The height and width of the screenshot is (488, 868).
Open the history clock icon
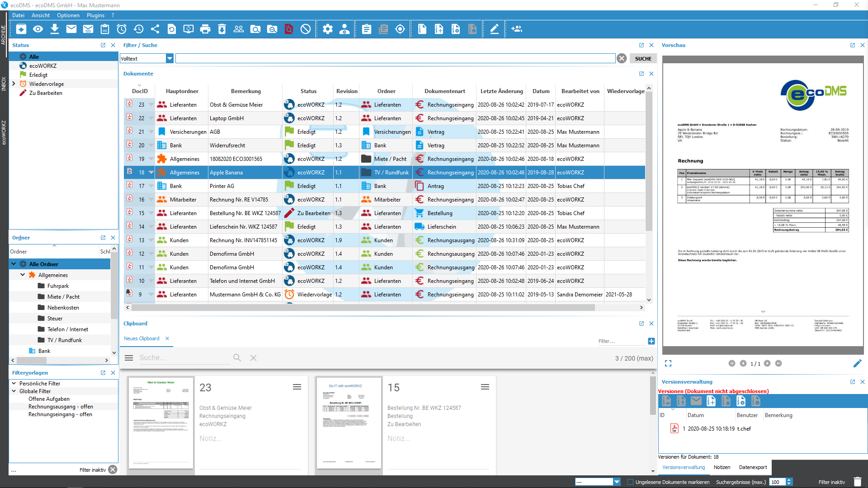[x=138, y=29]
